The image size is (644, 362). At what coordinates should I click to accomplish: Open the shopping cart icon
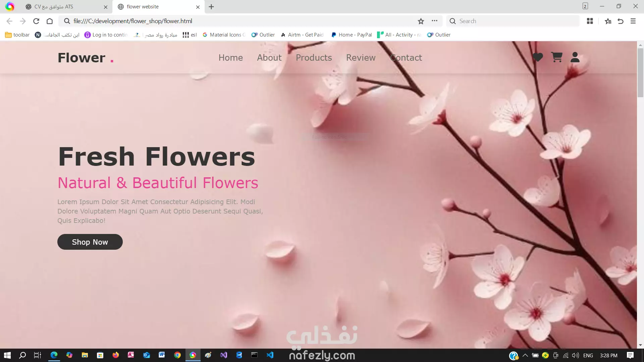pos(557,57)
